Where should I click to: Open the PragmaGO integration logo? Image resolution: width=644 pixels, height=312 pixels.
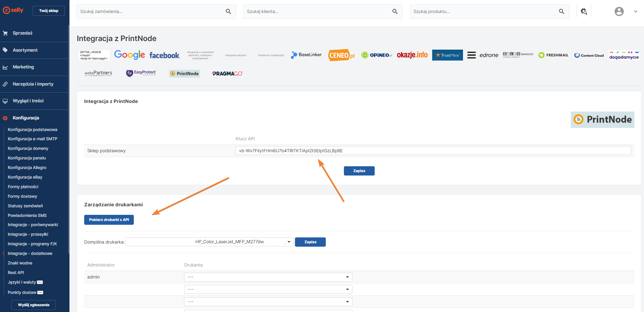tap(227, 74)
